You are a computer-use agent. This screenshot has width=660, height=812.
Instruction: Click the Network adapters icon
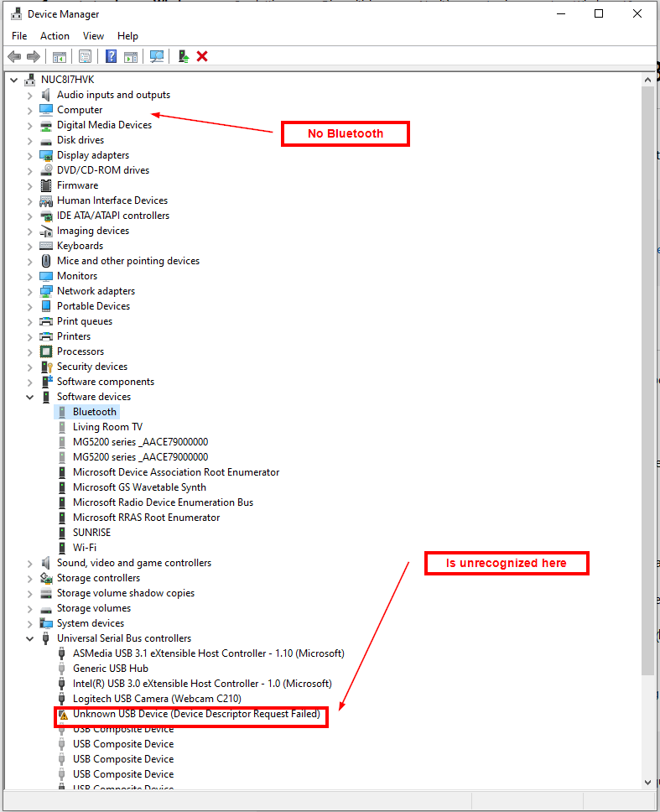click(x=46, y=291)
